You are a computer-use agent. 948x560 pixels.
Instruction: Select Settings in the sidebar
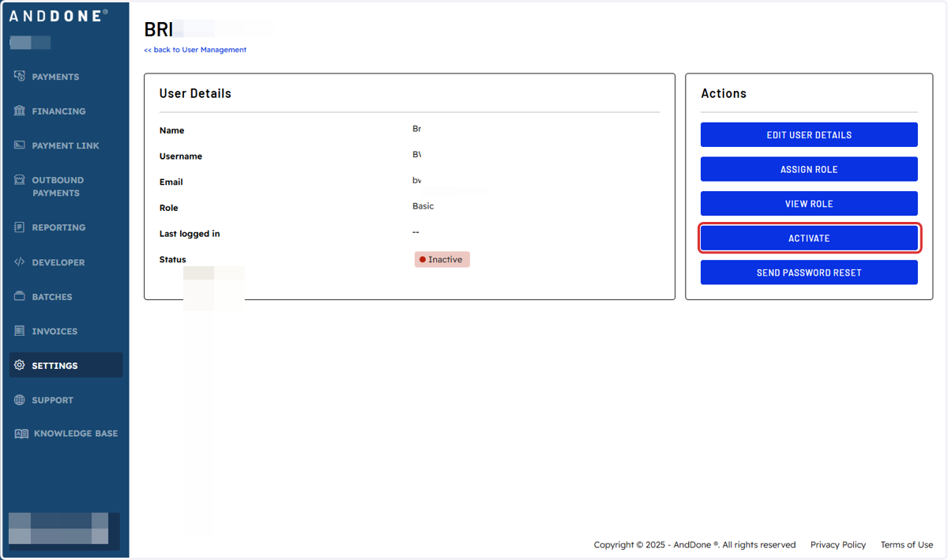click(66, 366)
